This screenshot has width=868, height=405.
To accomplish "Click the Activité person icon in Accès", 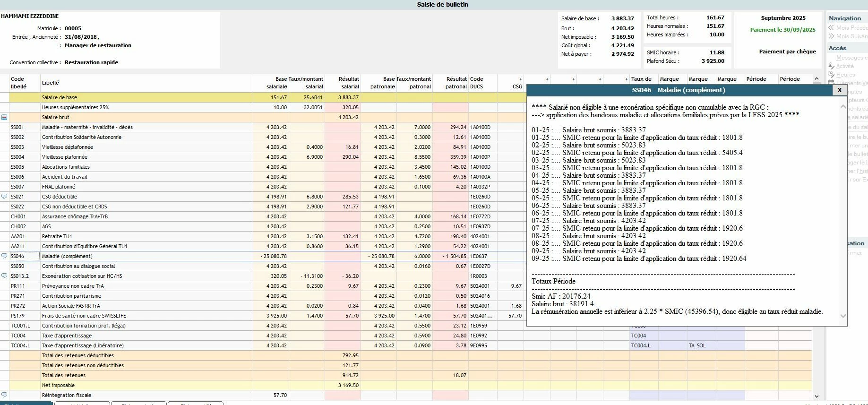I will (x=831, y=66).
